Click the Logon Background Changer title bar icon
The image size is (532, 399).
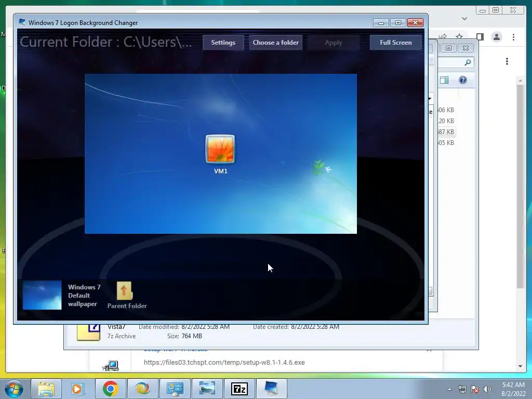pyautogui.click(x=22, y=22)
